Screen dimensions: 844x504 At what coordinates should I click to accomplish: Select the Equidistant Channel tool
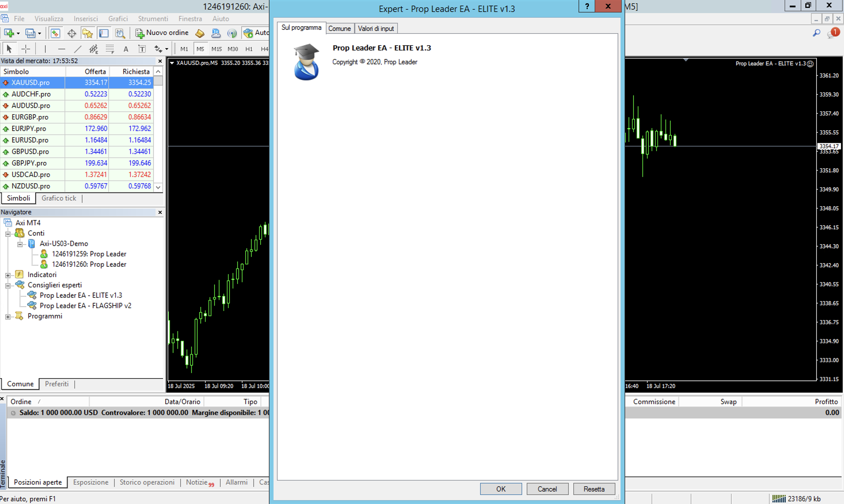click(x=94, y=49)
